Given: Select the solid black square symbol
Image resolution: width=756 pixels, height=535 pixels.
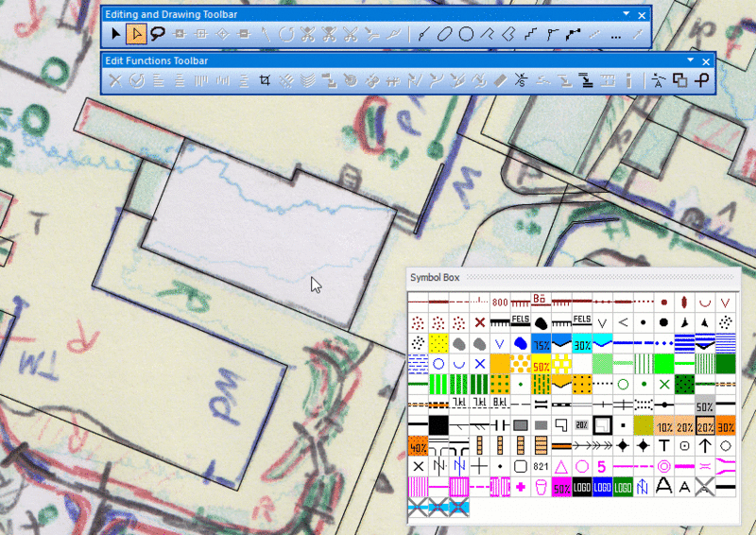Looking at the screenshot, I should tap(438, 425).
